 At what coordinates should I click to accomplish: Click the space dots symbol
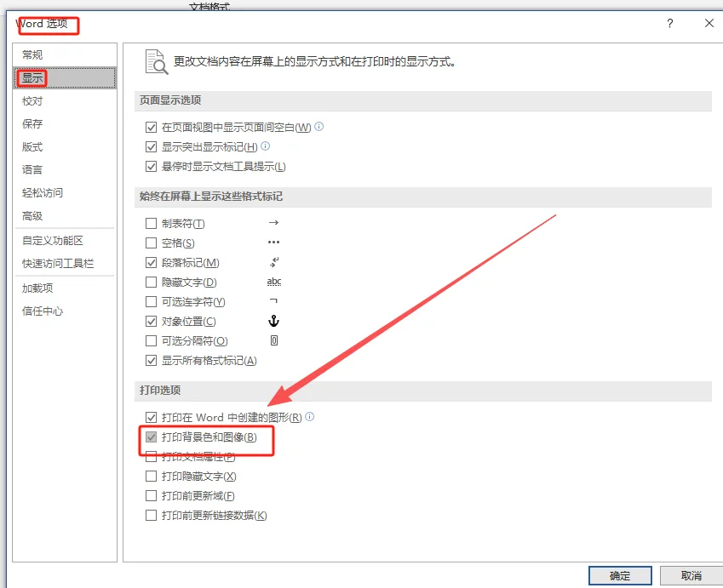(x=273, y=243)
